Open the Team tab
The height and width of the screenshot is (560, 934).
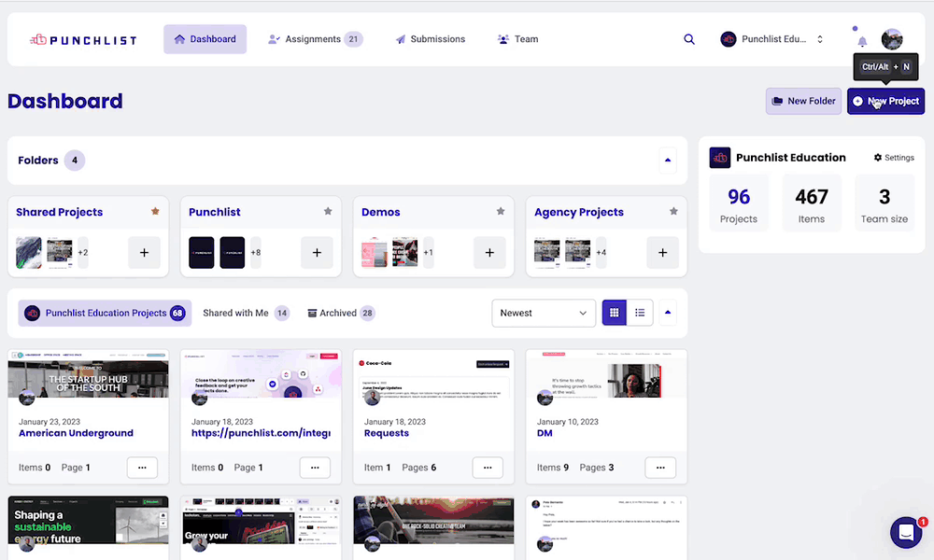[x=517, y=39]
